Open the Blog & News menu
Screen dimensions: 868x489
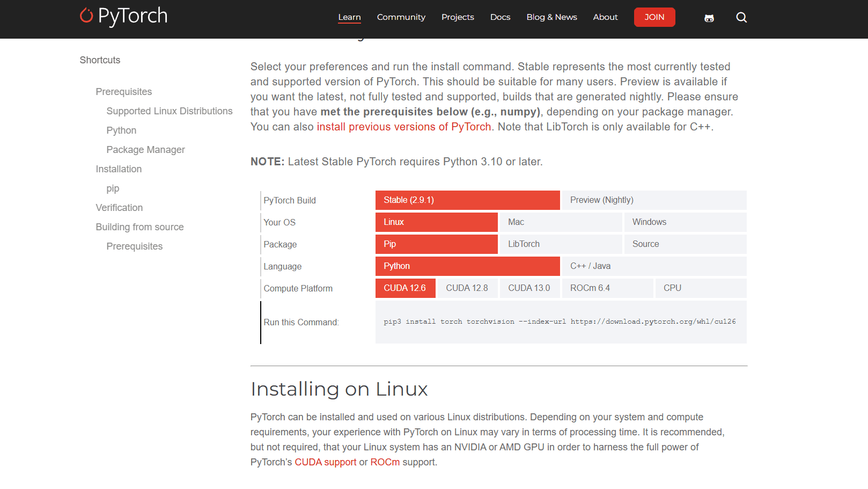point(551,17)
